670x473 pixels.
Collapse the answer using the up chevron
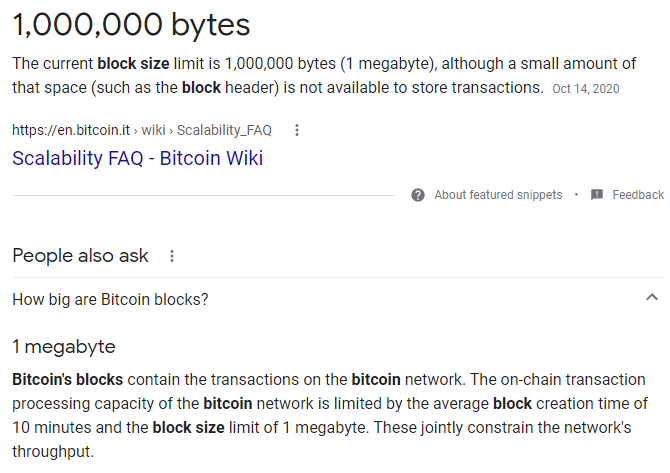tap(652, 297)
